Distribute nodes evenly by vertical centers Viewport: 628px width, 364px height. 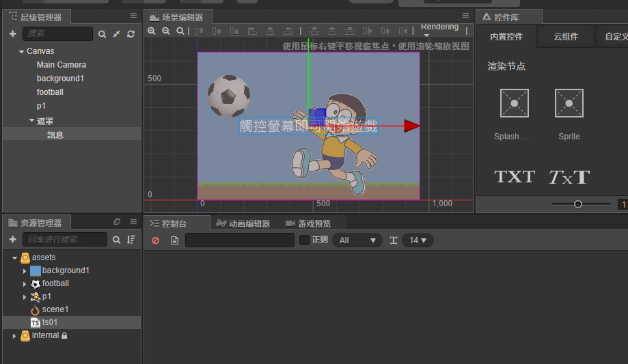[x=332, y=31]
